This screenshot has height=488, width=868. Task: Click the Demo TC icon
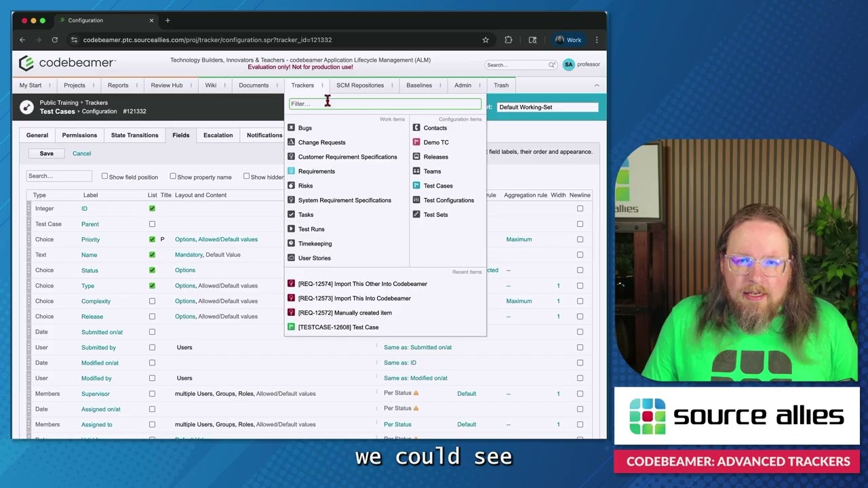pyautogui.click(x=416, y=142)
